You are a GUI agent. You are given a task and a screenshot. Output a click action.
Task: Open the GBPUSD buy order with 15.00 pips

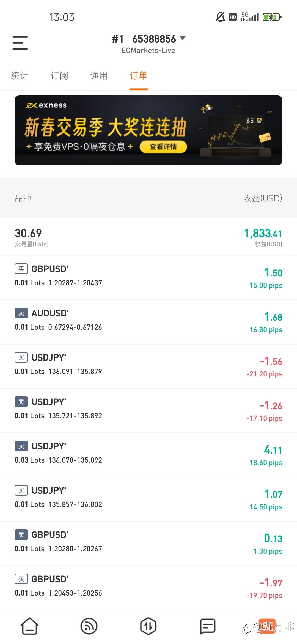point(148,277)
